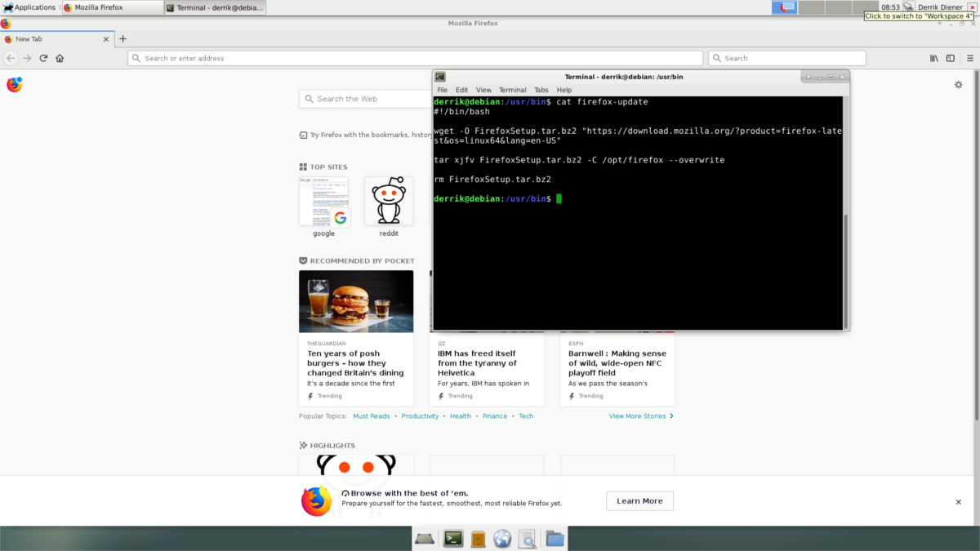Click the home folder icon in dock

click(555, 538)
